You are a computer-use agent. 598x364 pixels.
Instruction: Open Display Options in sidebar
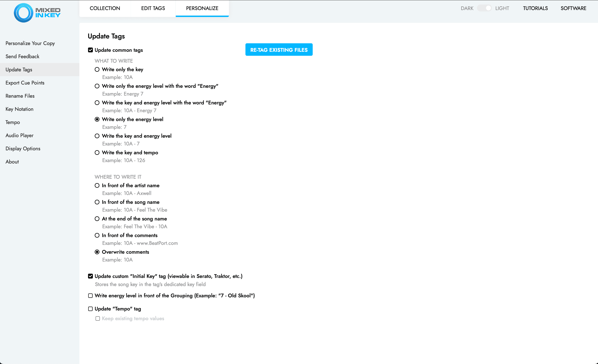pos(40,148)
